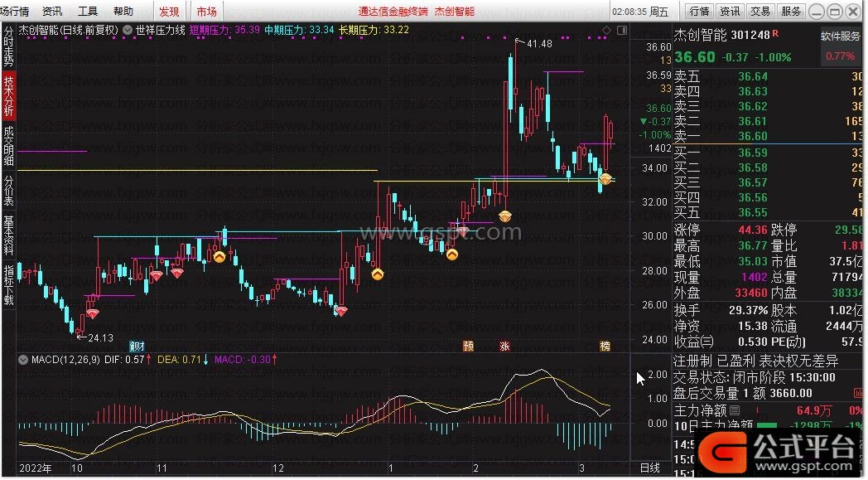Viewport: 868px width, 480px height.
Task: Click the red diamond signal in late December
Action: point(341,312)
